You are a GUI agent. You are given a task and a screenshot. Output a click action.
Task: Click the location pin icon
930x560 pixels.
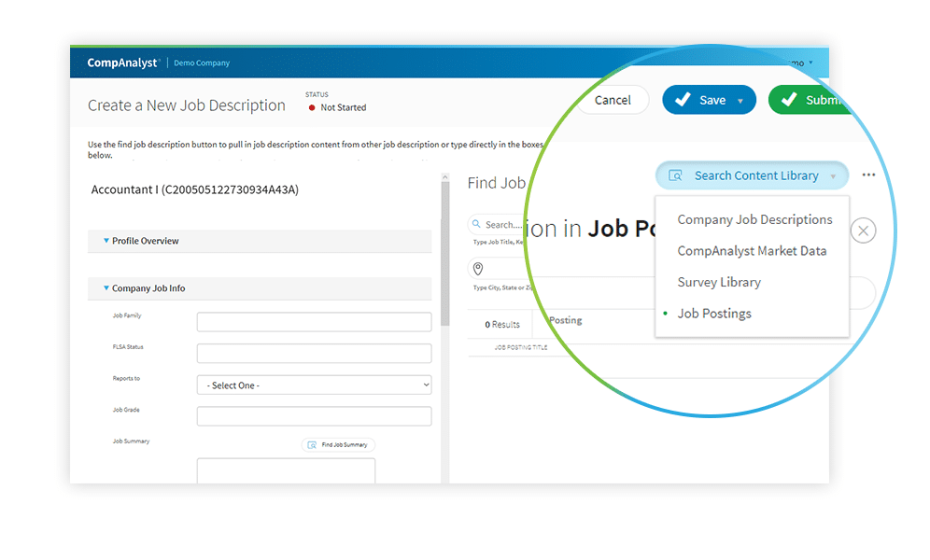point(478,269)
